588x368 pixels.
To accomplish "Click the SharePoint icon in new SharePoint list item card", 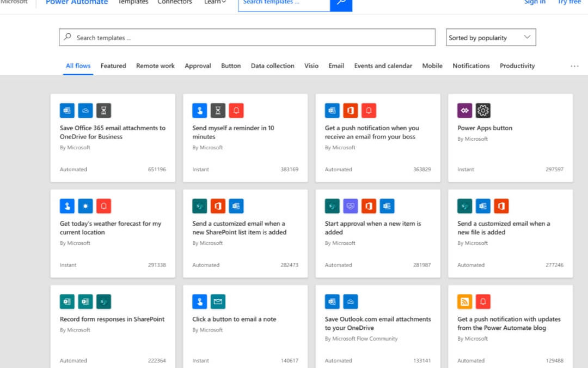I will (199, 206).
